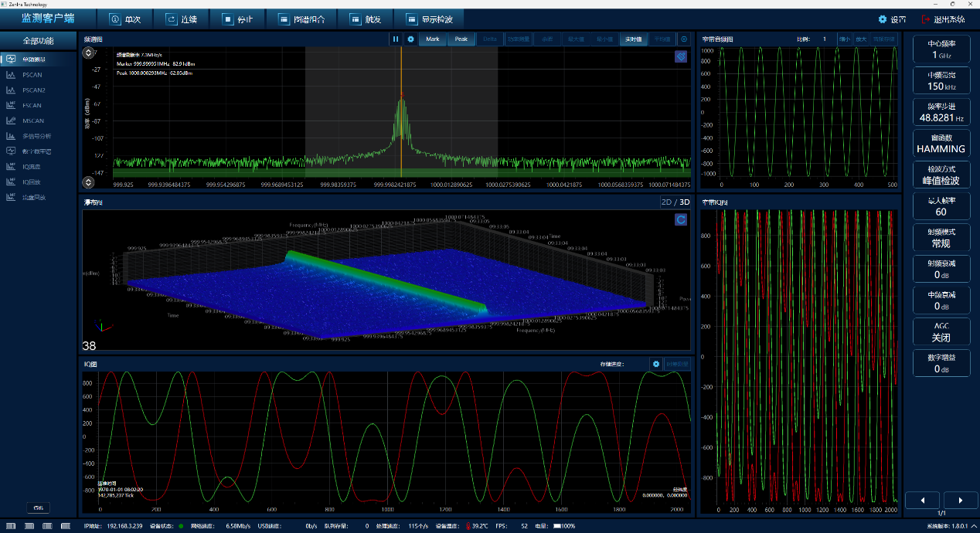Select MSCAN mode in sidebar

coord(39,121)
